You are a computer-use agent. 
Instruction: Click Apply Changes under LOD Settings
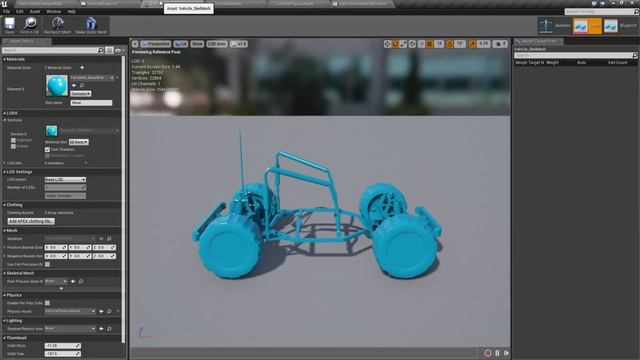coord(65,196)
